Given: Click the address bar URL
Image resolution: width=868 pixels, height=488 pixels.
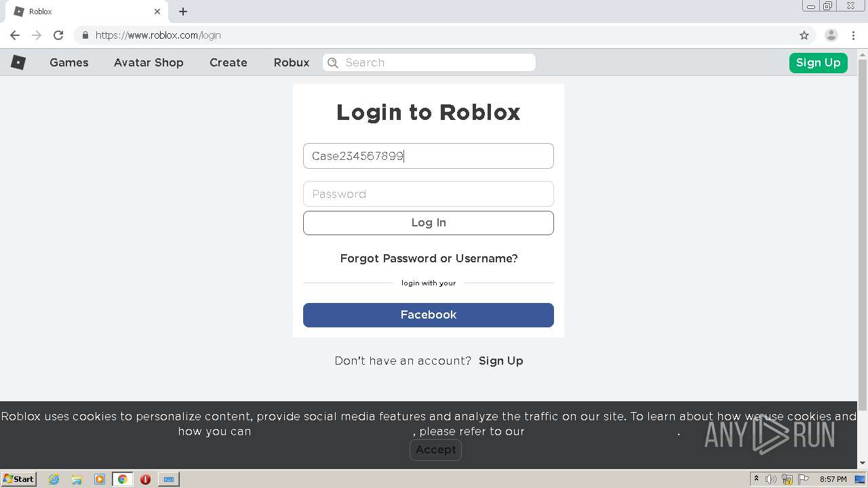Looking at the screenshot, I should pyautogui.click(x=158, y=35).
